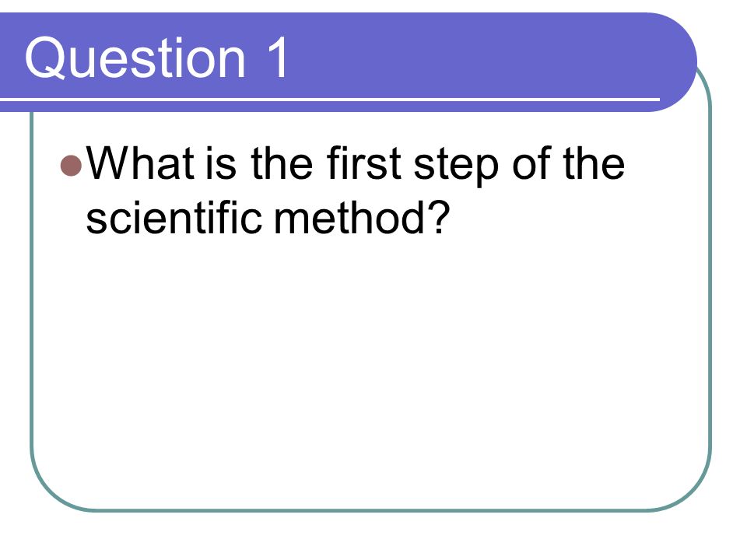The height and width of the screenshot is (560, 747).
Task: Click the white underline beneath the title
Action: tap(330, 100)
